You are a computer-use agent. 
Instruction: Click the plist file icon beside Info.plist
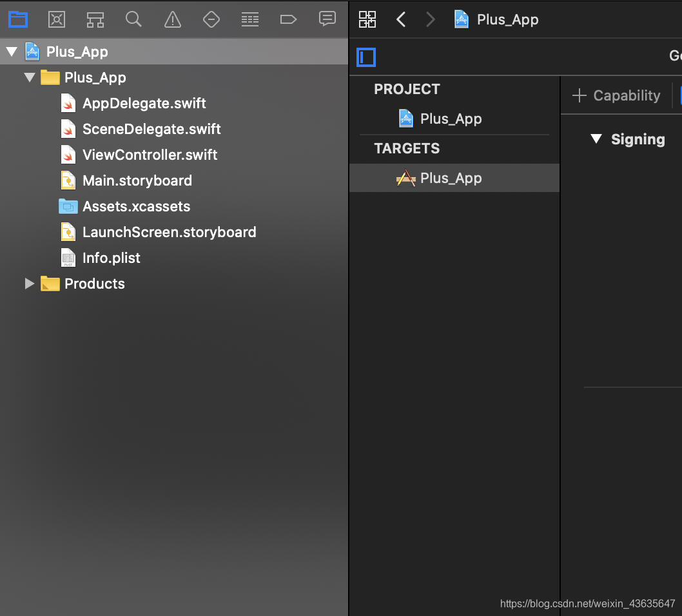pyautogui.click(x=68, y=258)
